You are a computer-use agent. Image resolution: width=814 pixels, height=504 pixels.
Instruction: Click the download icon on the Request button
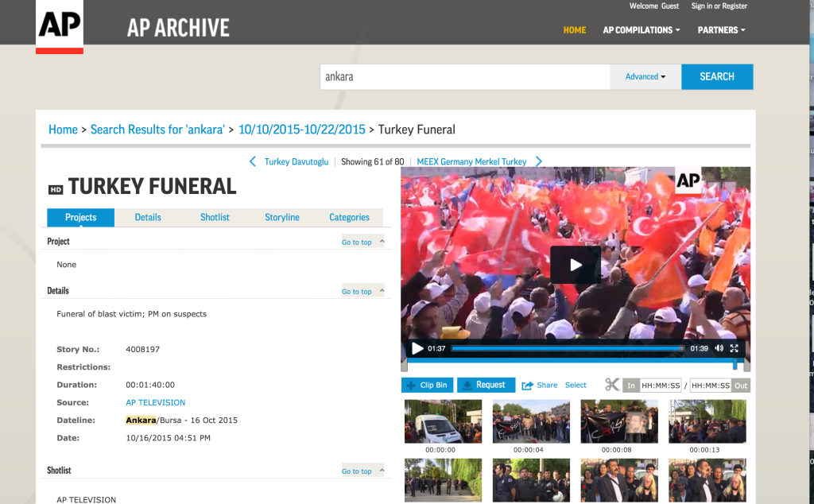pyautogui.click(x=468, y=385)
